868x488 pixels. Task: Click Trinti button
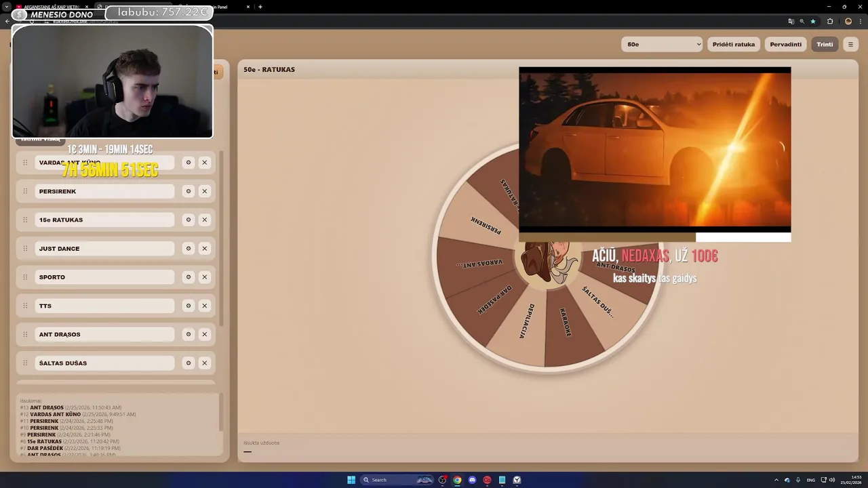825,44
